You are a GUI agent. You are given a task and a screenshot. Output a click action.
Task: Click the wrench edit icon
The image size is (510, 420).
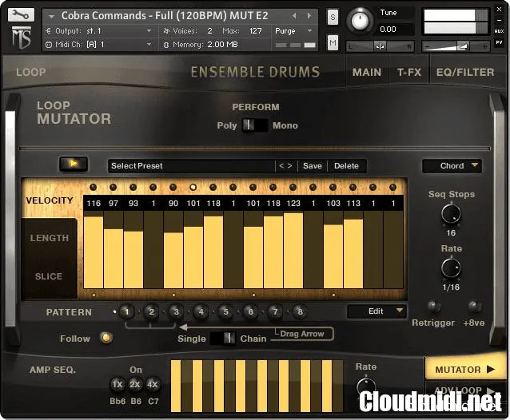pyautogui.click(x=21, y=14)
